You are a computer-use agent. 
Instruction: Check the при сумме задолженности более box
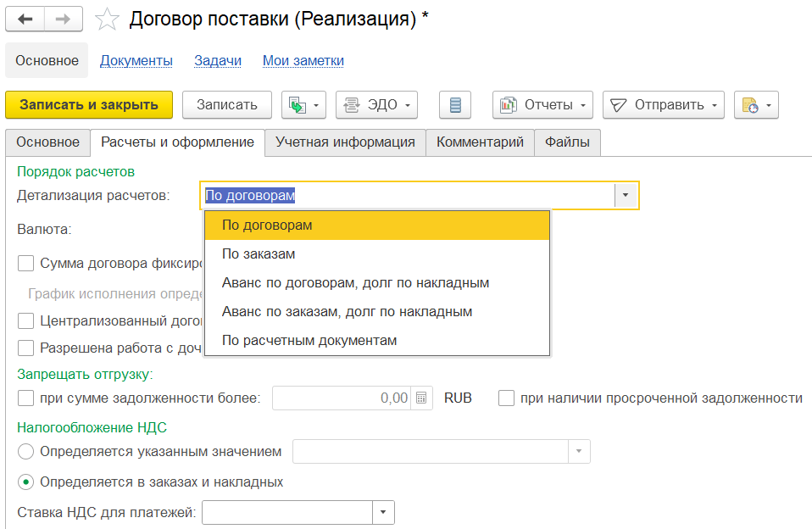tap(26, 398)
